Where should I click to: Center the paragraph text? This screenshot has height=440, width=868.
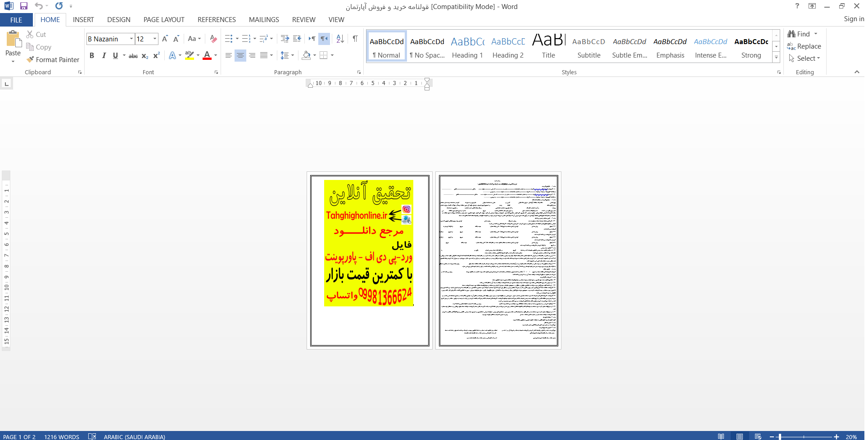point(240,55)
